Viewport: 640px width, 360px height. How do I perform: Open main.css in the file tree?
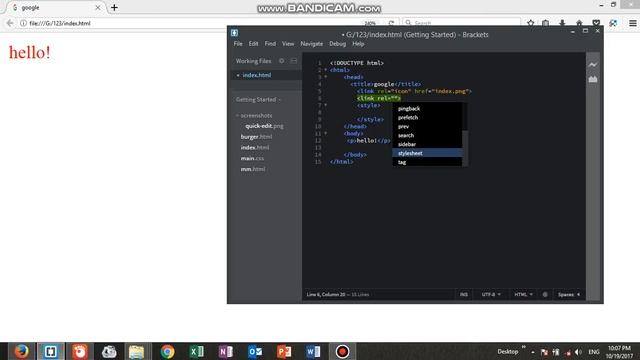click(x=252, y=158)
